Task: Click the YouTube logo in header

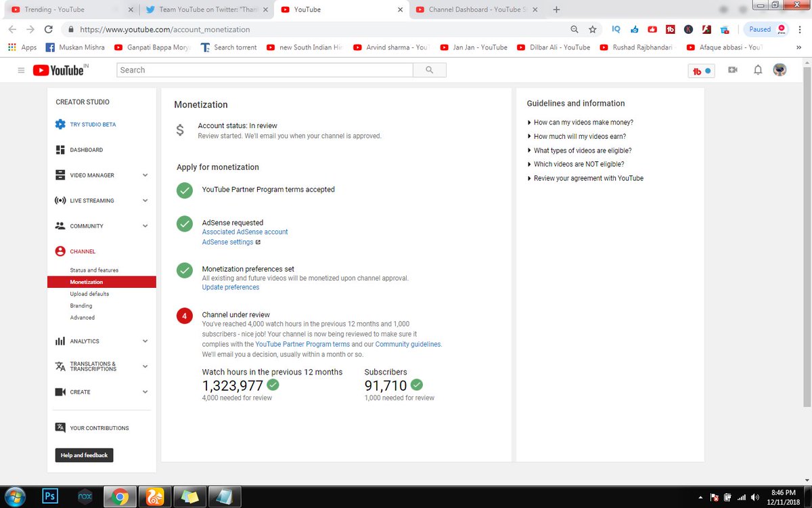Action: point(60,70)
